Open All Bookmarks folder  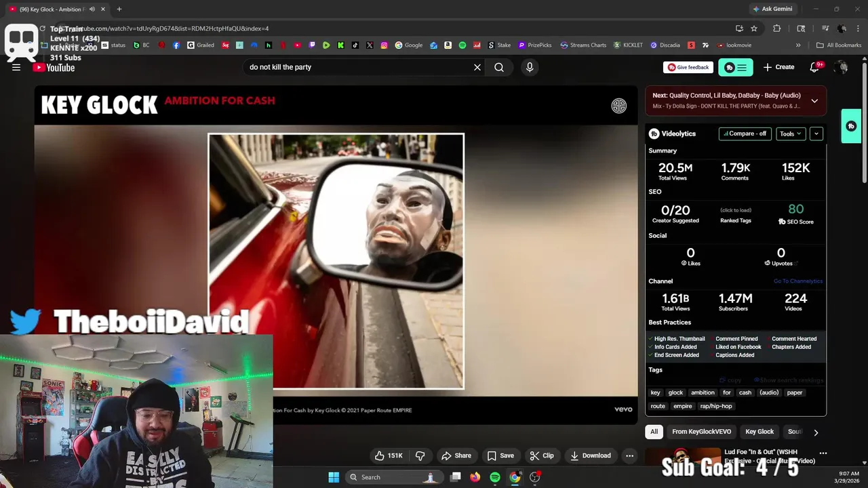(839, 45)
